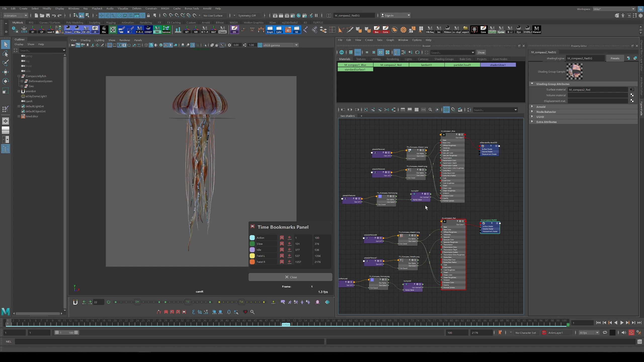Click the Twist R orange color swatch

tap(252, 262)
